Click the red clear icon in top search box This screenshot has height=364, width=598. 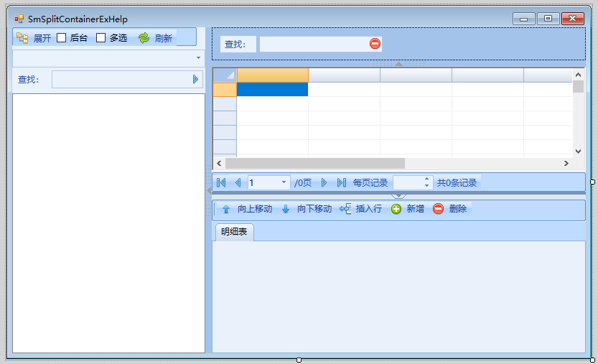click(375, 44)
